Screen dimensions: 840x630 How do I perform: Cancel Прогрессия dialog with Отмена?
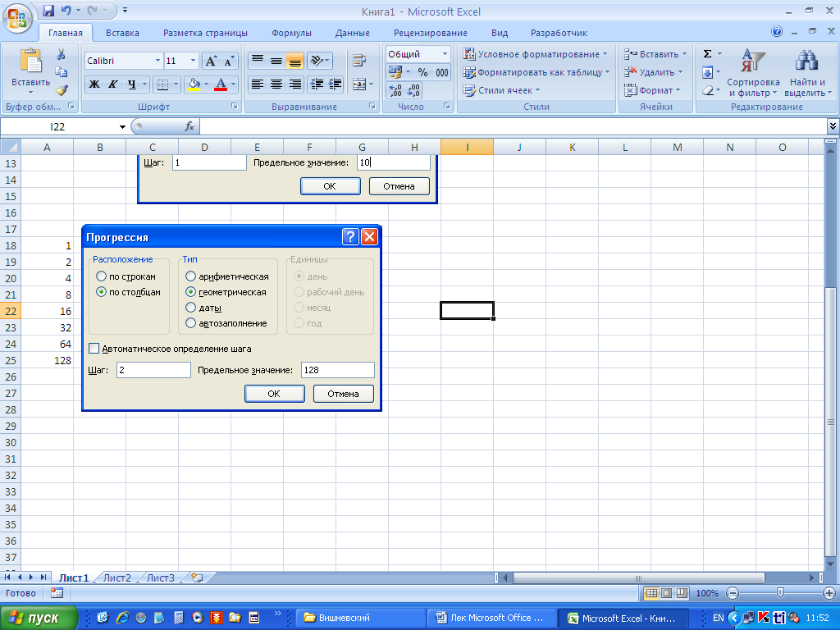tap(343, 394)
